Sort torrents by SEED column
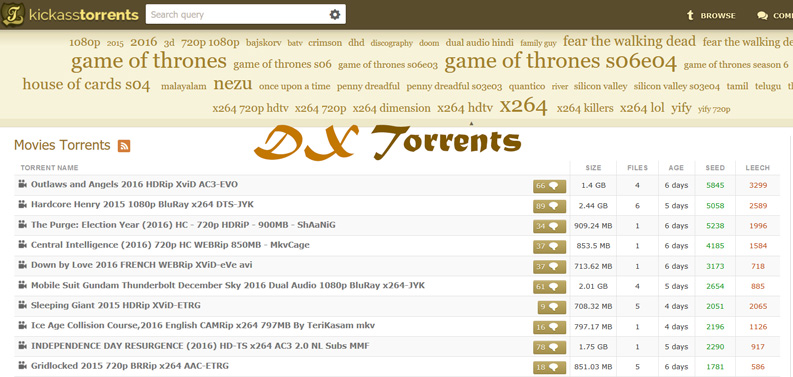Image resolution: width=793 pixels, height=377 pixels. (715, 167)
